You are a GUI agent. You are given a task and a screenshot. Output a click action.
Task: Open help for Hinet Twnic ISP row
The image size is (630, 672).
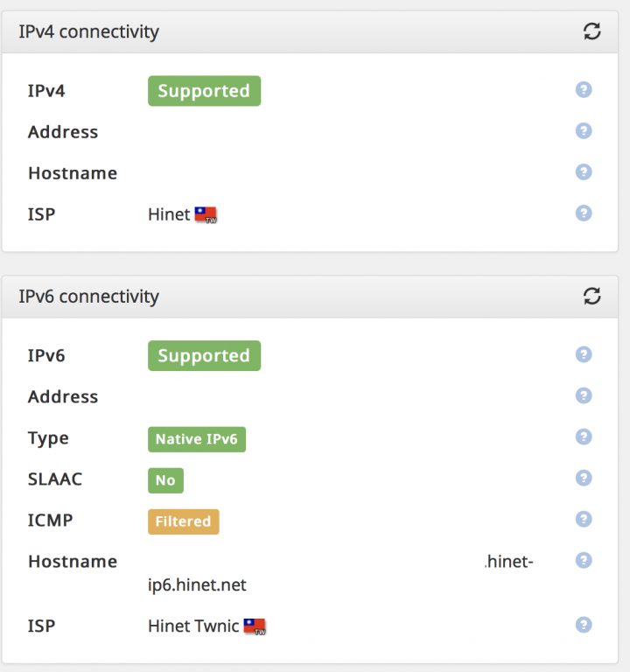click(584, 625)
